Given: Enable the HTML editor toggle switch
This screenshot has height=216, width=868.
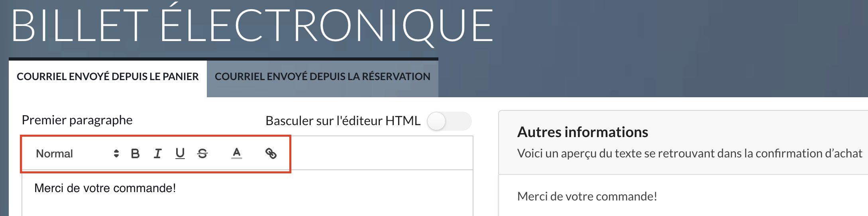Looking at the screenshot, I should pos(449,121).
